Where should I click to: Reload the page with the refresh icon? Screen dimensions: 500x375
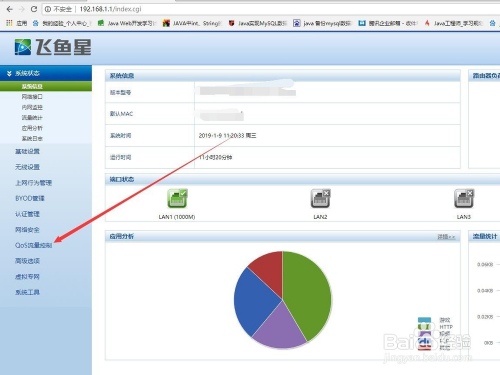click(x=34, y=9)
